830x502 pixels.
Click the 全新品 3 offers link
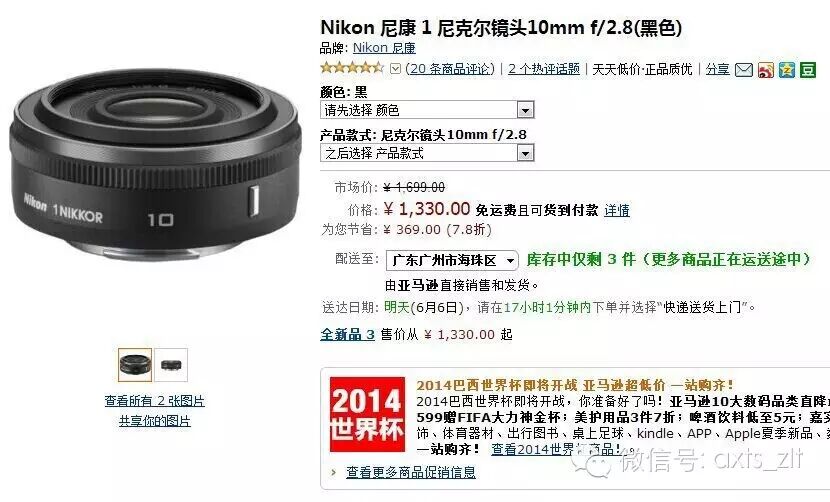tap(347, 335)
